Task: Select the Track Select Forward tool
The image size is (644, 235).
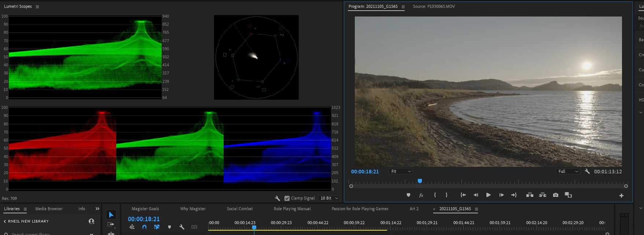Action: pos(111,224)
